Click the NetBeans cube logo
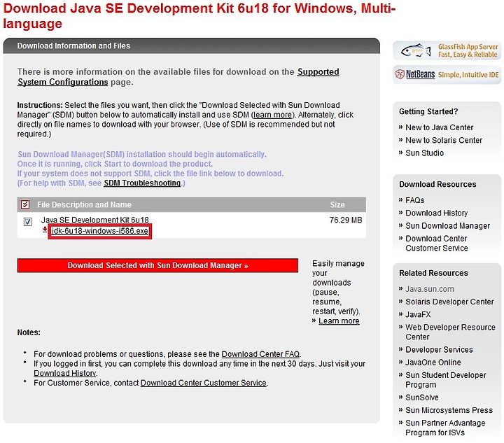Viewport: 504px width, 443px height. tap(400, 74)
